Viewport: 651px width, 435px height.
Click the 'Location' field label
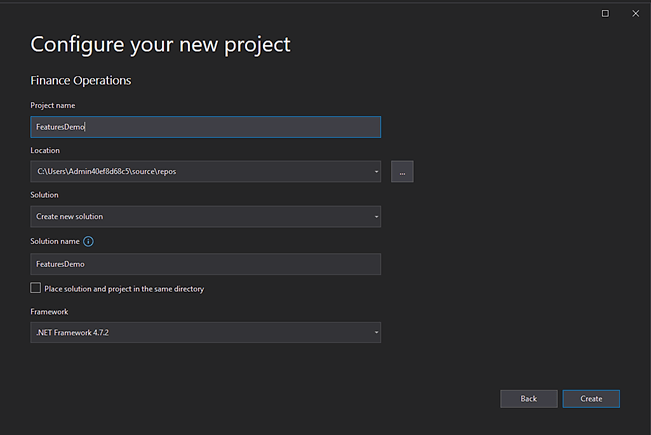coord(45,150)
